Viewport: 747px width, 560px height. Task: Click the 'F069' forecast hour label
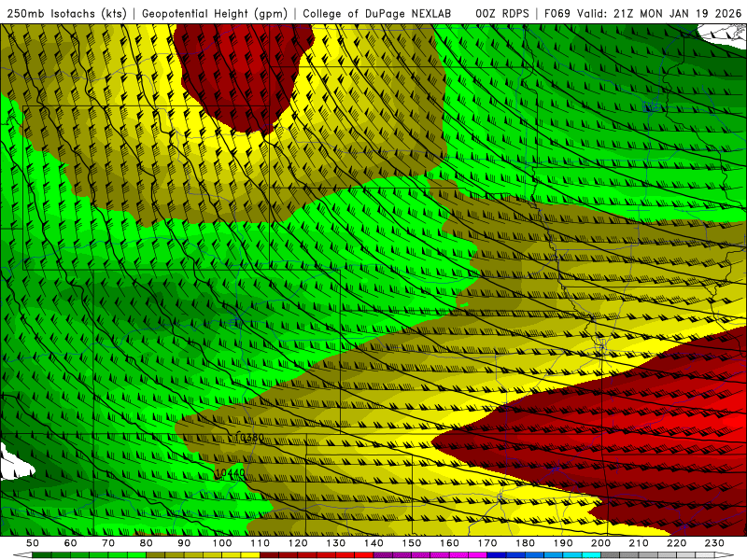[x=557, y=13]
